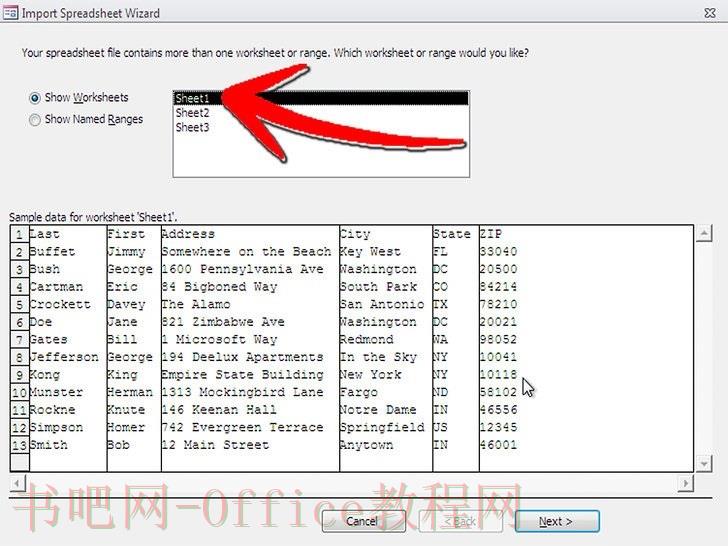Click the 'Springfield' city cell
728x546 pixels.
pos(386,428)
